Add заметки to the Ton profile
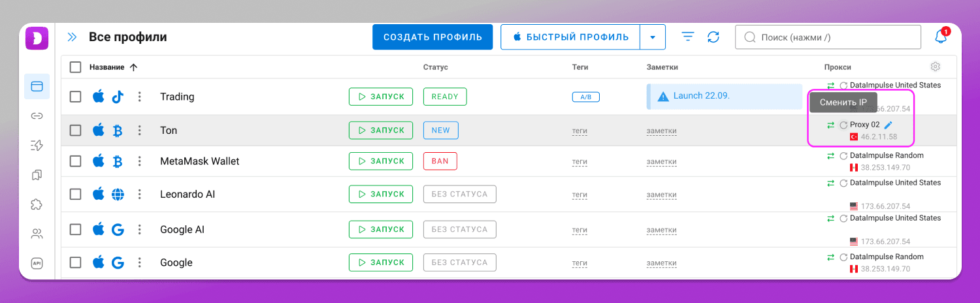The height and width of the screenshot is (303, 980). click(662, 131)
